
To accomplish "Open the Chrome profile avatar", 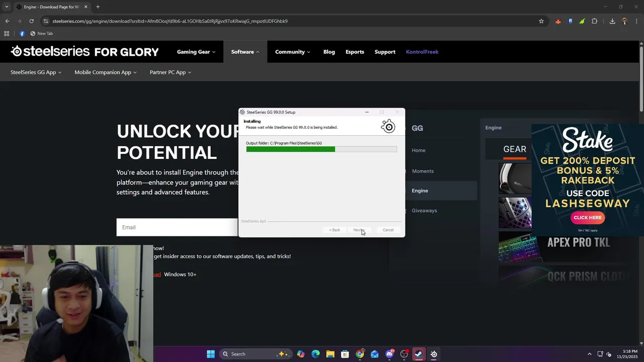I will 624,21.
